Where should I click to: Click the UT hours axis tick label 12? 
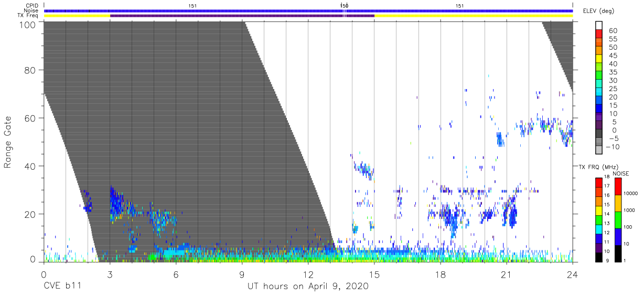(x=308, y=274)
